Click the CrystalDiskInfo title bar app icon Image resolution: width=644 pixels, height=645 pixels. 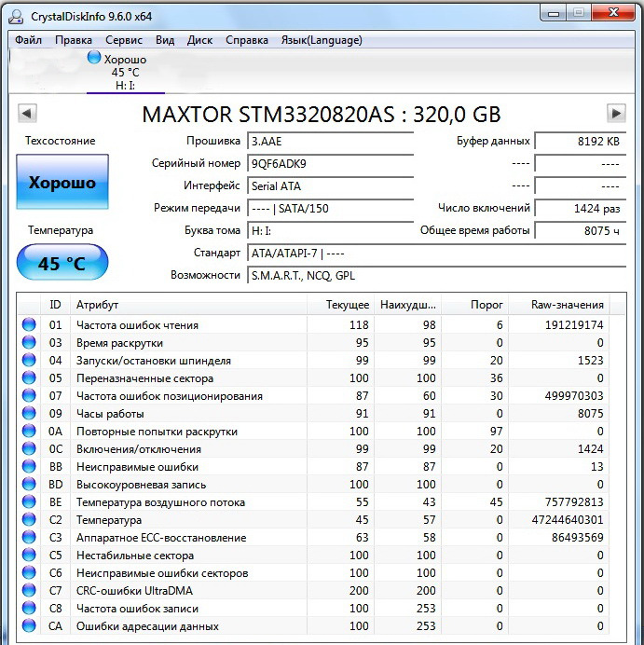19,13
